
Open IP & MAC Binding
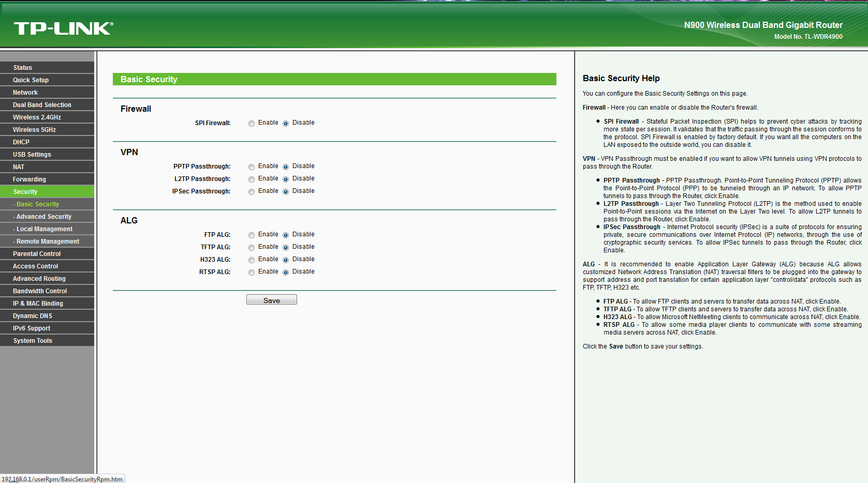47,304
